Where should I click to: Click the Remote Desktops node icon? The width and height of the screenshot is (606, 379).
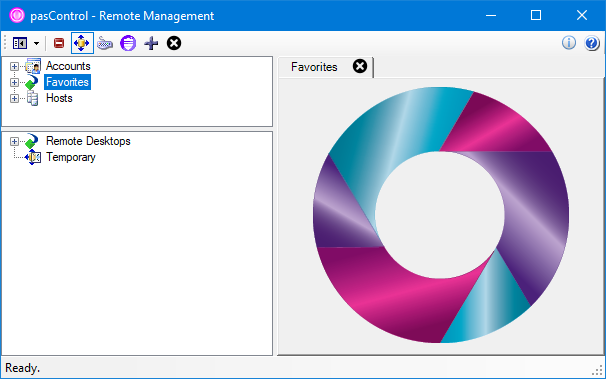(32, 141)
